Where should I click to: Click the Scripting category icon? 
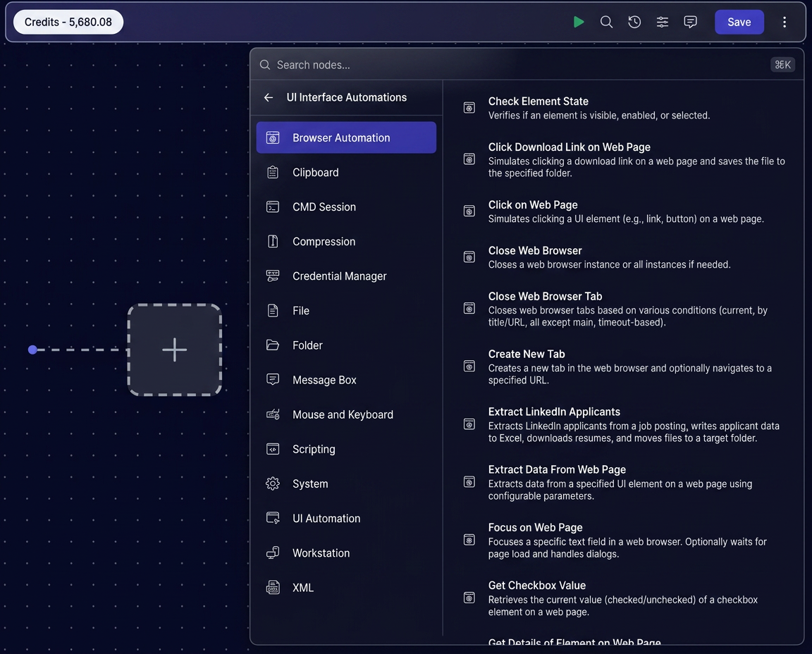click(x=273, y=449)
